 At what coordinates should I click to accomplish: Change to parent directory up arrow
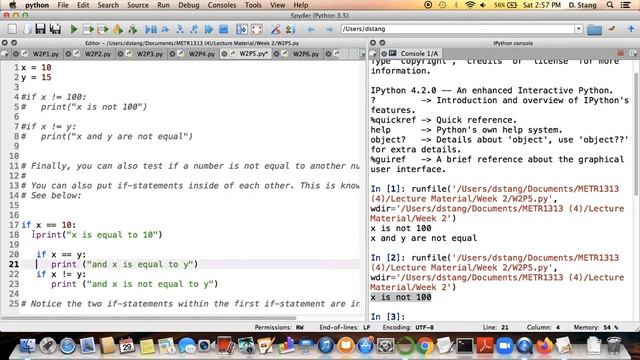pyautogui.click(x=631, y=29)
